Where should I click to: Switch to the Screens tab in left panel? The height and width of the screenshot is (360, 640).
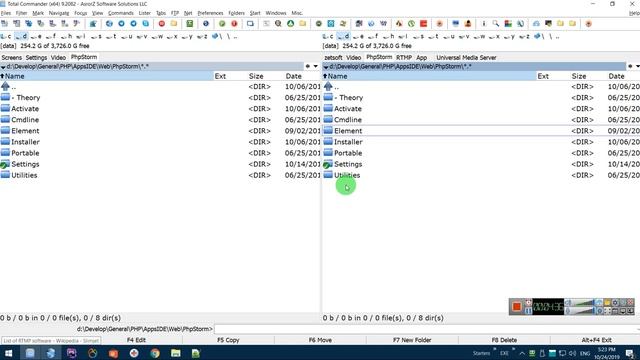click(x=11, y=58)
